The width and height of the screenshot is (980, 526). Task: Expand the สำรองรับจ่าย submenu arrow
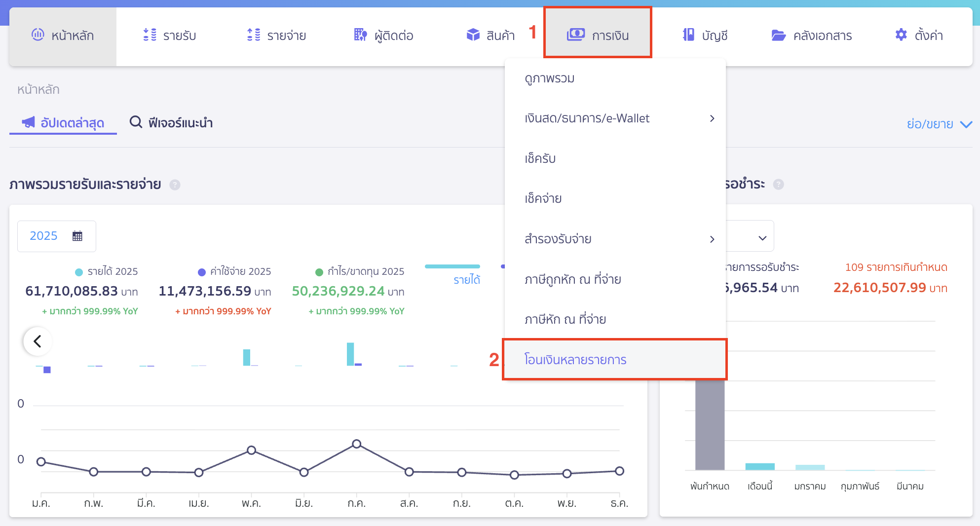click(712, 239)
